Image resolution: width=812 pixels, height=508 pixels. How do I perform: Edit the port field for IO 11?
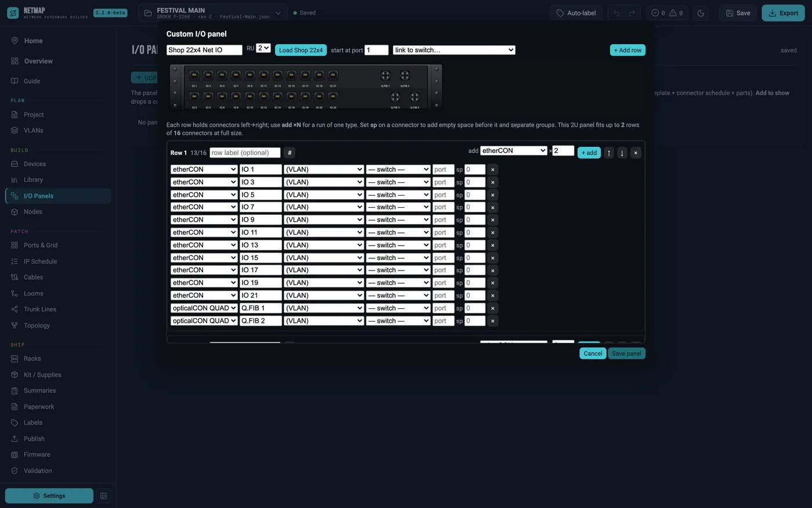[x=443, y=233]
